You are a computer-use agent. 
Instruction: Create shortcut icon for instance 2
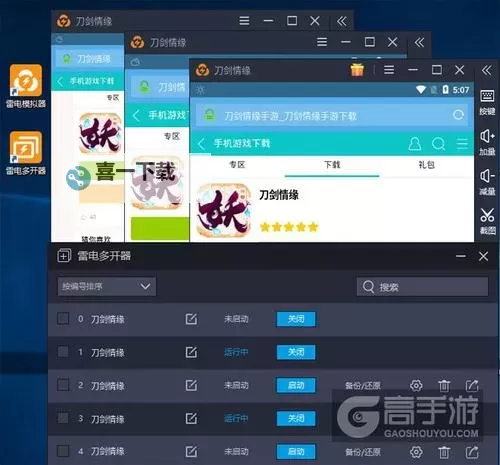click(472, 386)
